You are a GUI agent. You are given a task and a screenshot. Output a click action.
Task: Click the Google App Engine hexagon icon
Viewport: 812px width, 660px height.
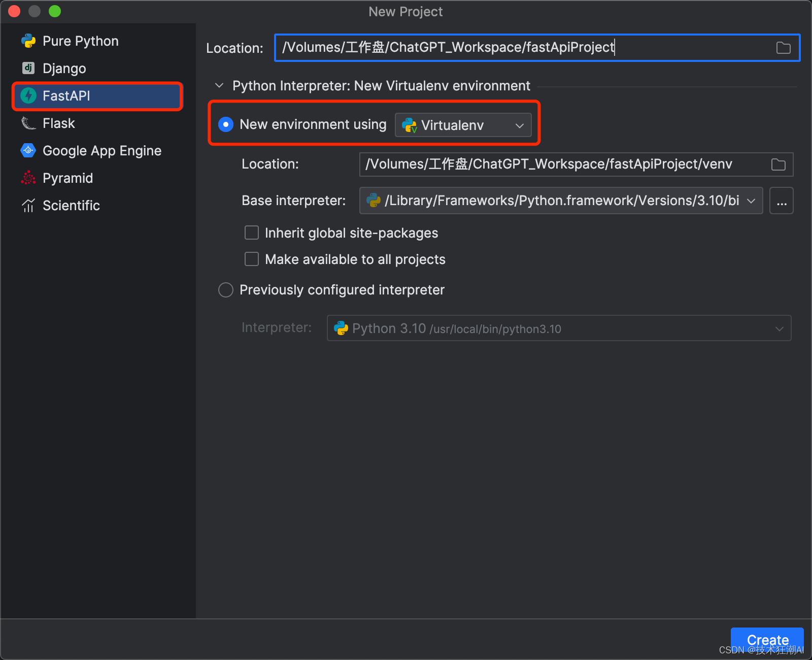coord(28,150)
